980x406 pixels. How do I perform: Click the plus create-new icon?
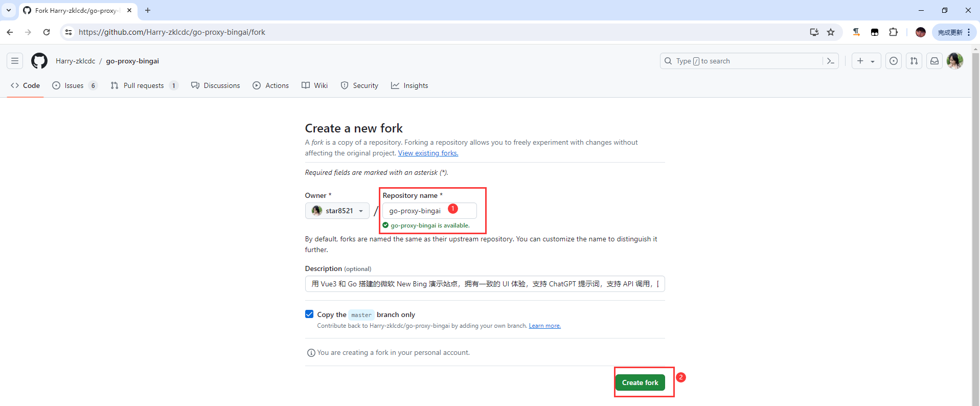point(860,61)
